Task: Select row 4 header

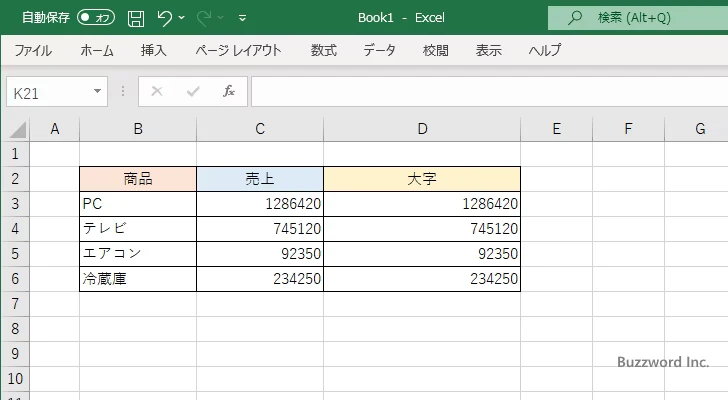Action: click(15, 229)
